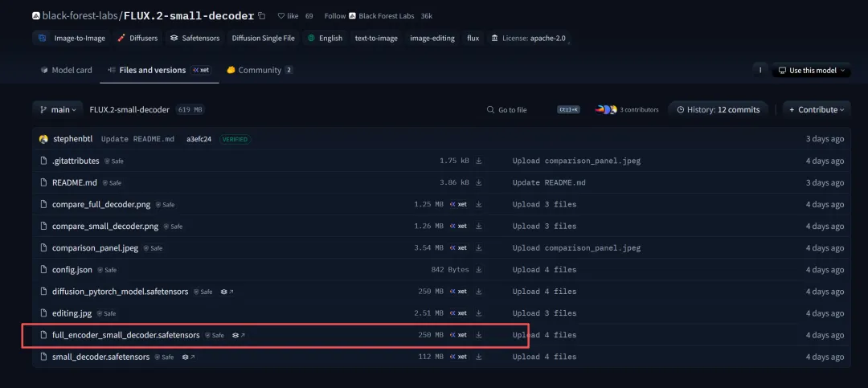This screenshot has width=868, height=388.
Task: View the 3 contributors list
Action: 627,109
